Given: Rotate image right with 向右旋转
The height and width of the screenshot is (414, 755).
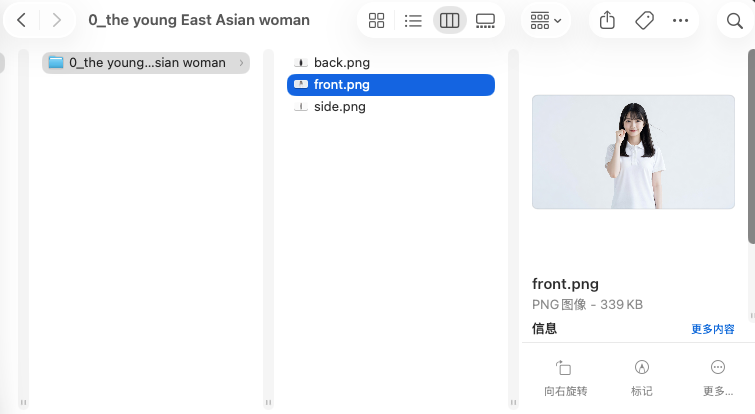Looking at the screenshot, I should pyautogui.click(x=565, y=378).
